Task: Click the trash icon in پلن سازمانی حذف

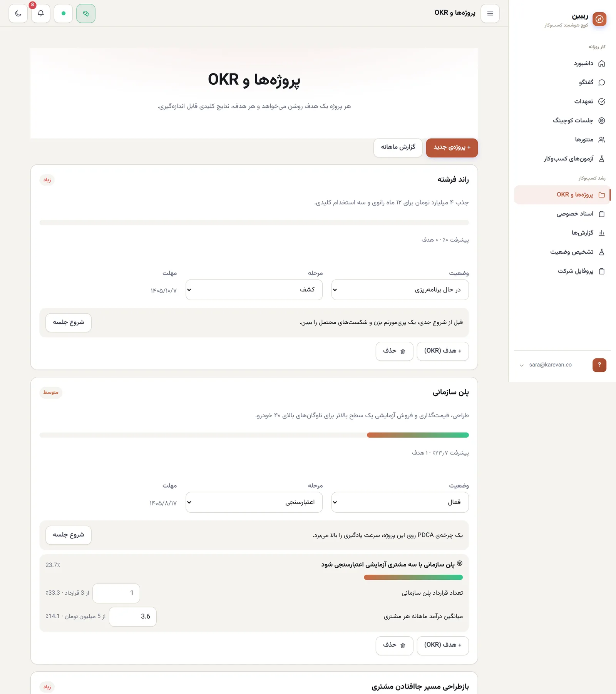Action: (403, 646)
